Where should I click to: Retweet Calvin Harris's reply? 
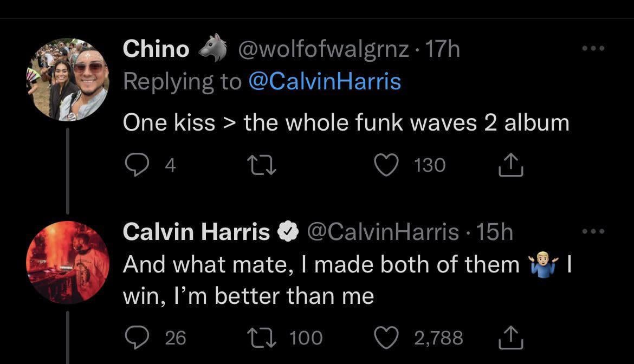click(x=262, y=337)
